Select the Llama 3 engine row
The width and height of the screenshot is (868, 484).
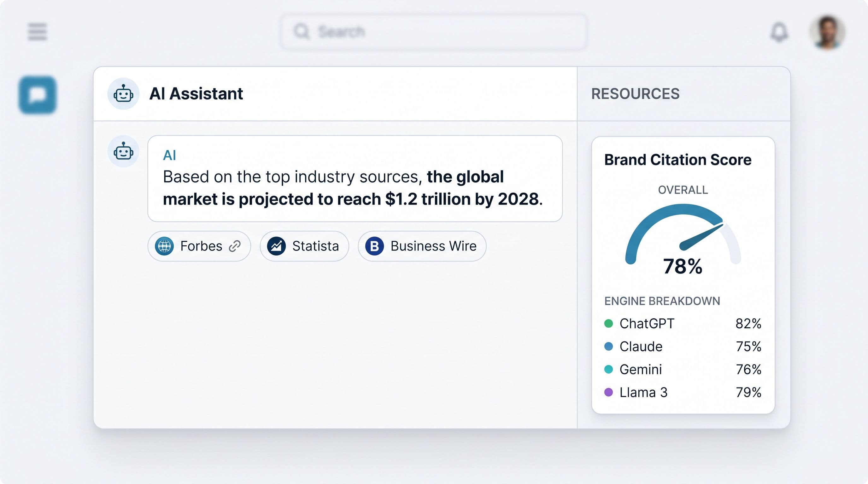pos(683,392)
